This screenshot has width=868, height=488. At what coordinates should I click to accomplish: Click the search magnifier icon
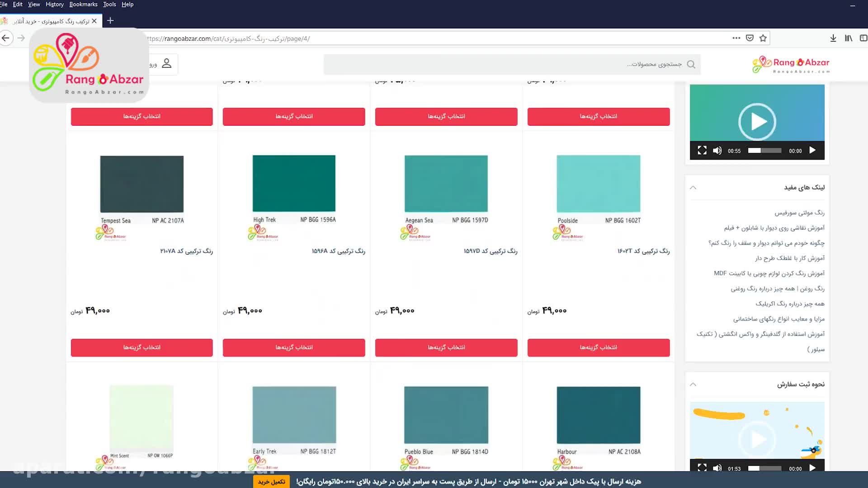point(691,65)
